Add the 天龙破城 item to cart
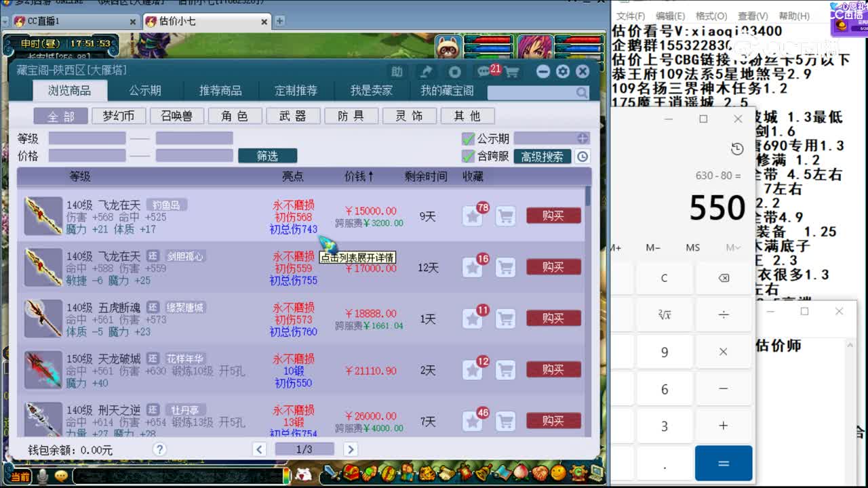This screenshot has height=488, width=868. coord(505,370)
